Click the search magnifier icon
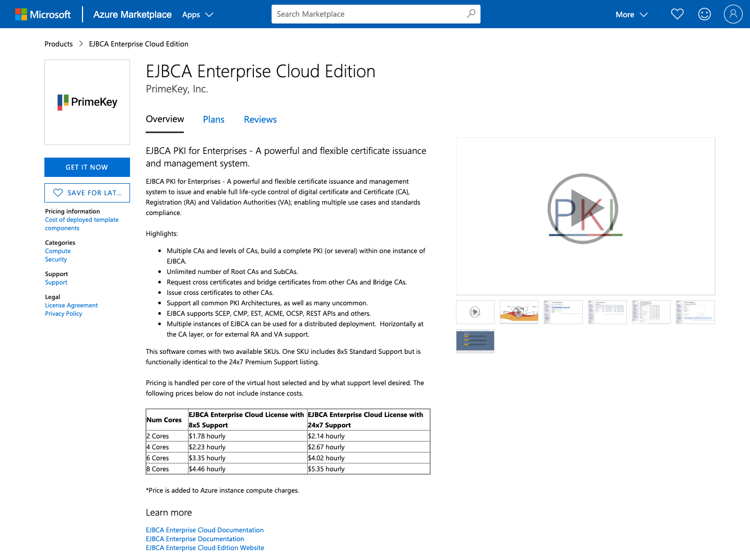750x560 pixels. [x=471, y=14]
